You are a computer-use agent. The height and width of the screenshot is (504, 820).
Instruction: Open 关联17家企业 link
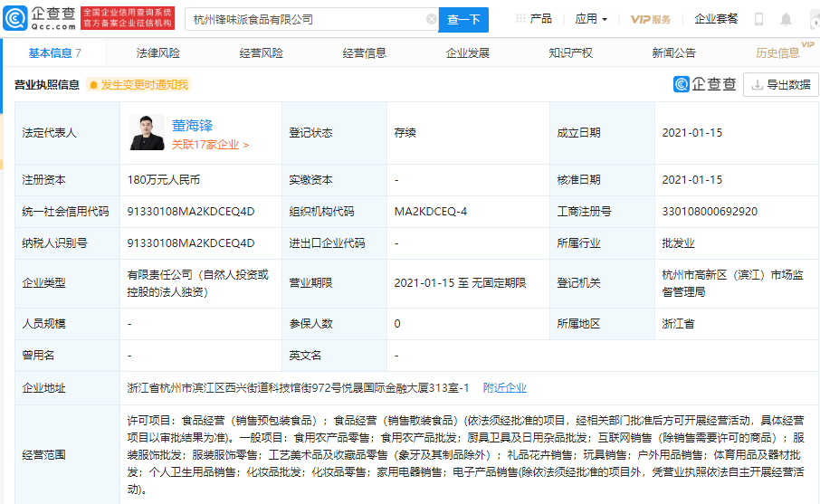[x=210, y=145]
